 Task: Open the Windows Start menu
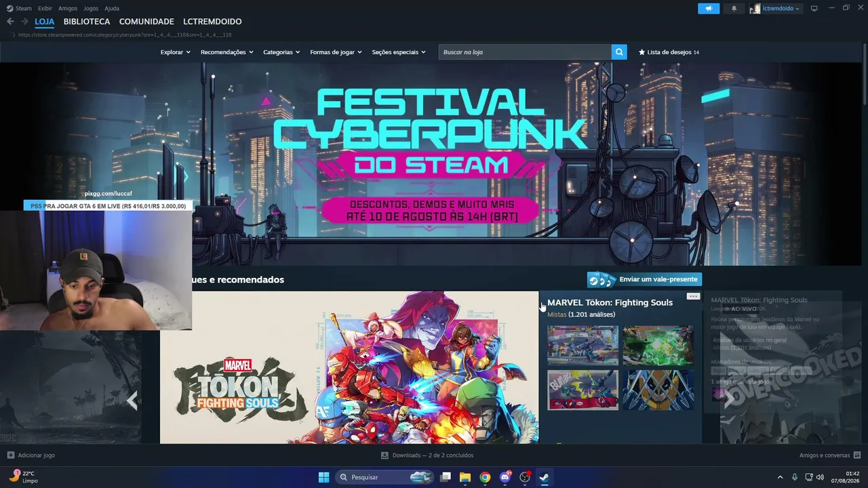323,477
